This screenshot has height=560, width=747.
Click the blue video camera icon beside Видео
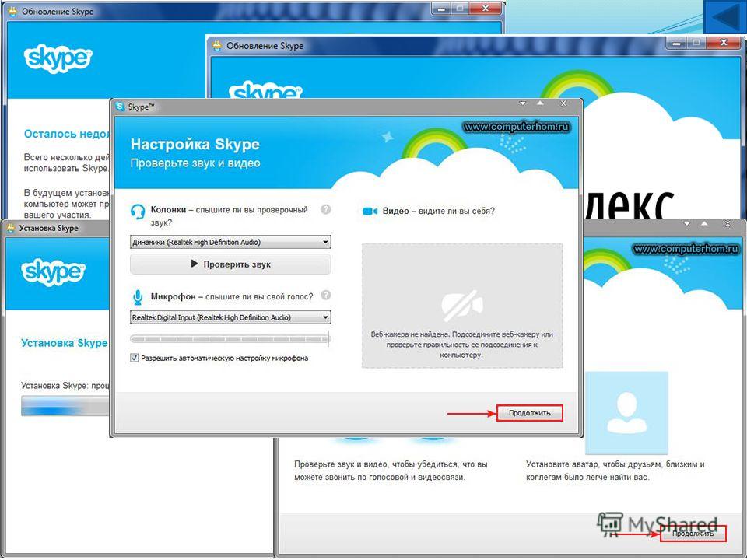click(x=370, y=211)
